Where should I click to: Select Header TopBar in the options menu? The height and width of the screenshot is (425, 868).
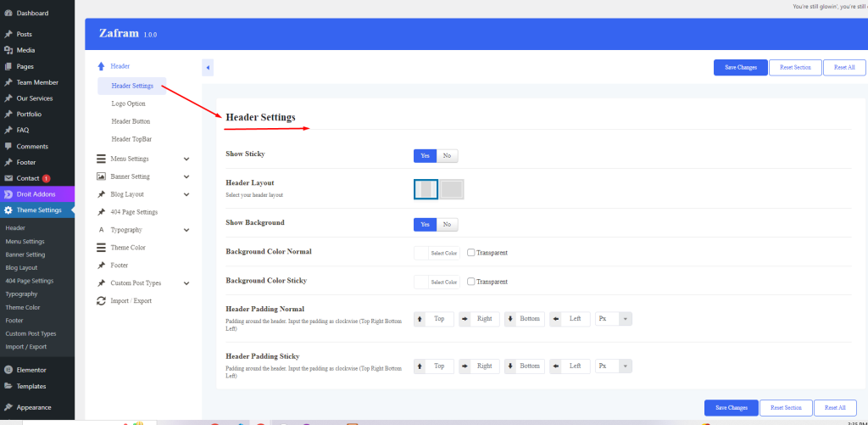click(x=131, y=139)
